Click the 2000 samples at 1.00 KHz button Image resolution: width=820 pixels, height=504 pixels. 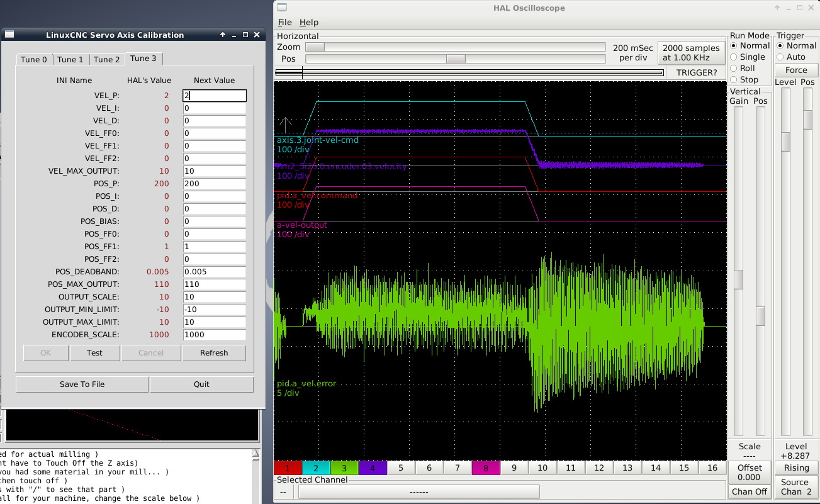click(x=691, y=53)
